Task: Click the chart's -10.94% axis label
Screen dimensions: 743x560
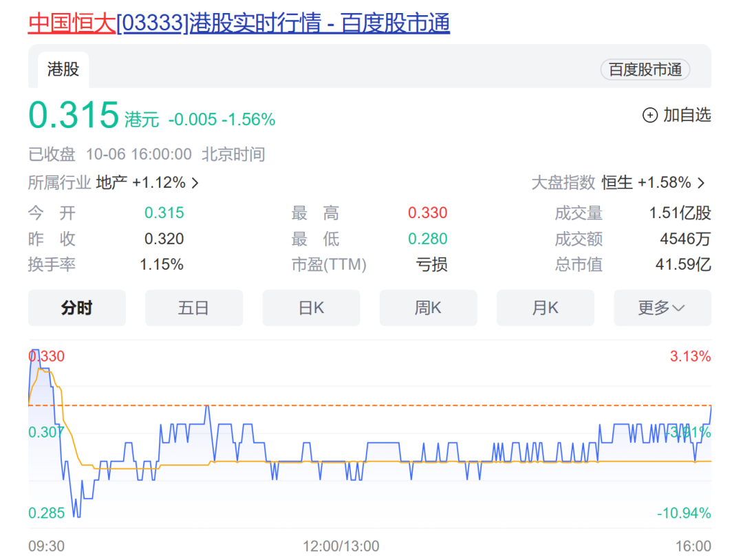Action: pos(684,513)
